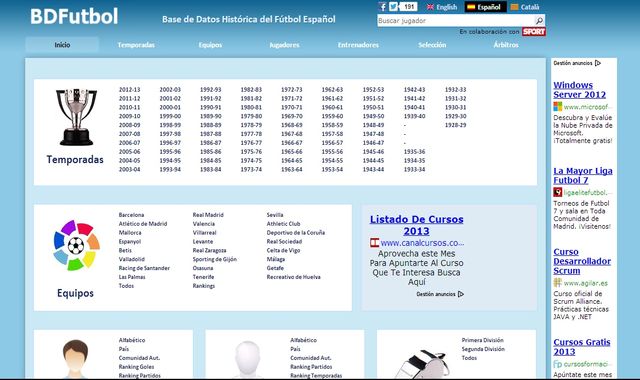Image resolution: width=640 pixels, height=380 pixels.
Task: Open the Twitter bird icon
Action: (393, 7)
